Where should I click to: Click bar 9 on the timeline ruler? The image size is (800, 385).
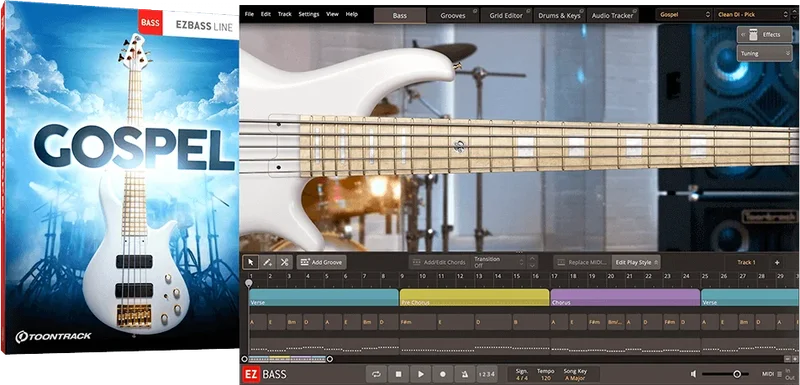(x=403, y=276)
